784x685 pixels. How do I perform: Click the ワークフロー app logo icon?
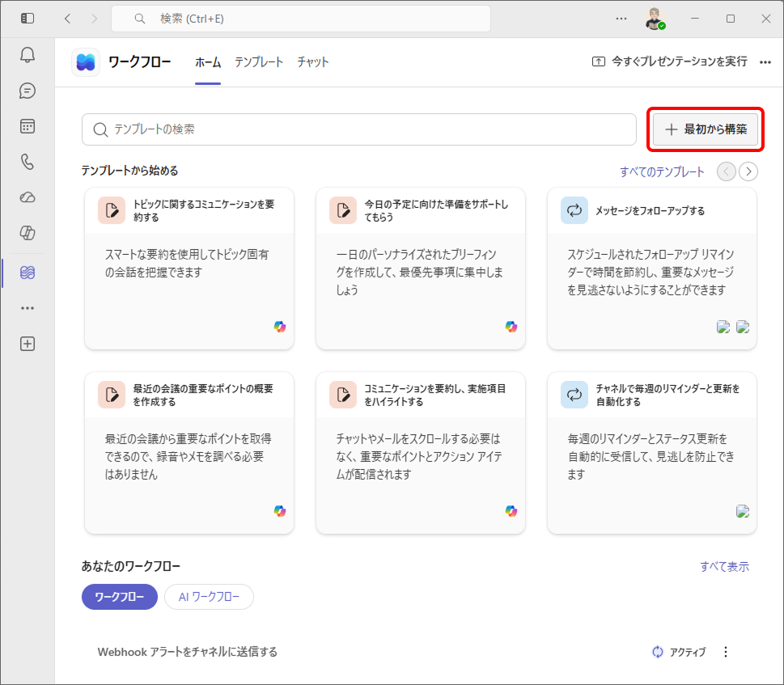coord(86,62)
